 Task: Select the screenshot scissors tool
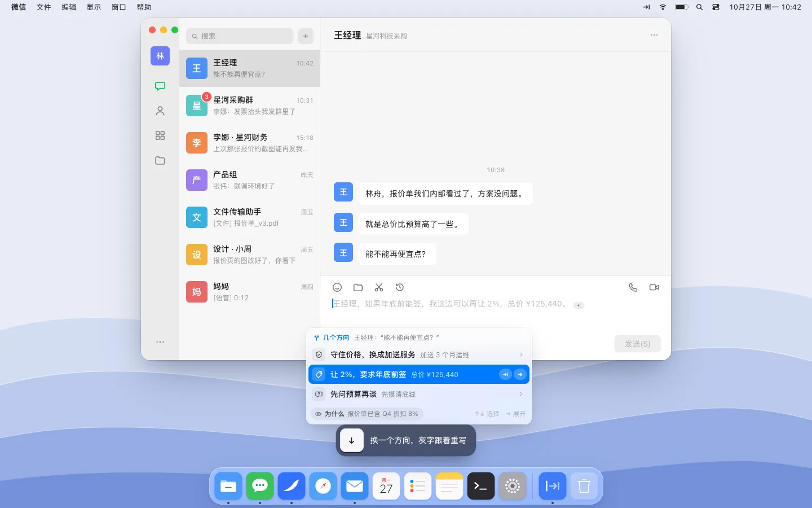click(x=379, y=287)
